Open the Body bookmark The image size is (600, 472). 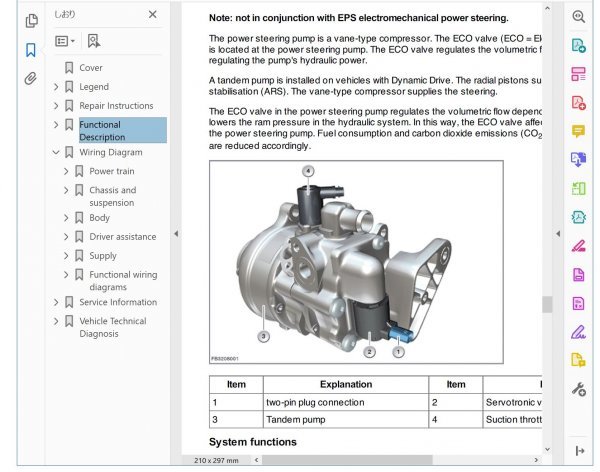[99, 218]
